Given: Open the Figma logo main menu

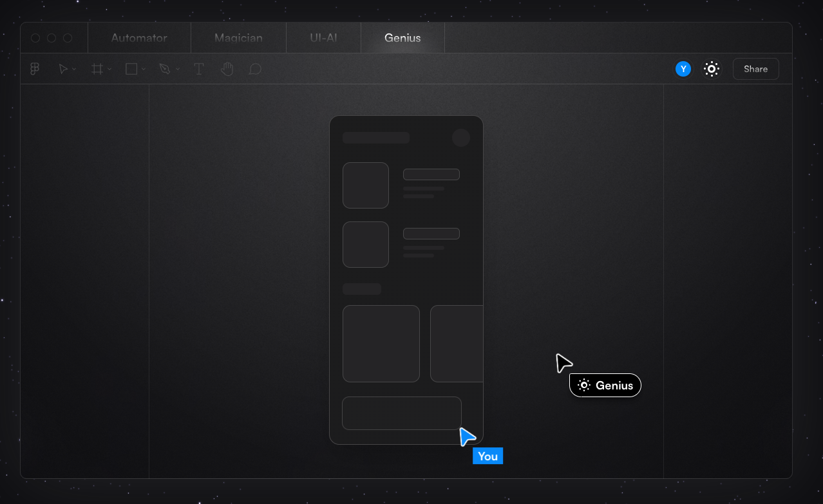Looking at the screenshot, I should coord(35,69).
